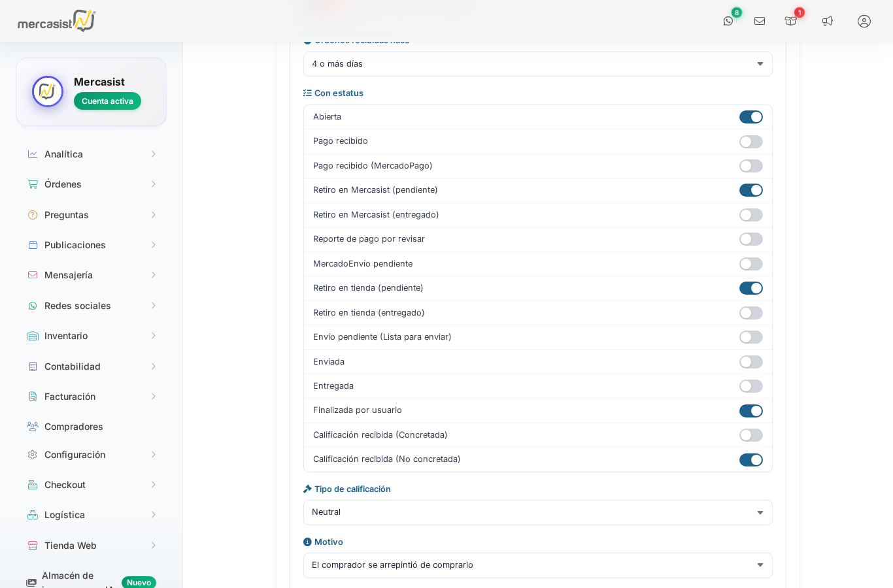
Task: Click the gift box icon with red badge
Action: coord(790,21)
